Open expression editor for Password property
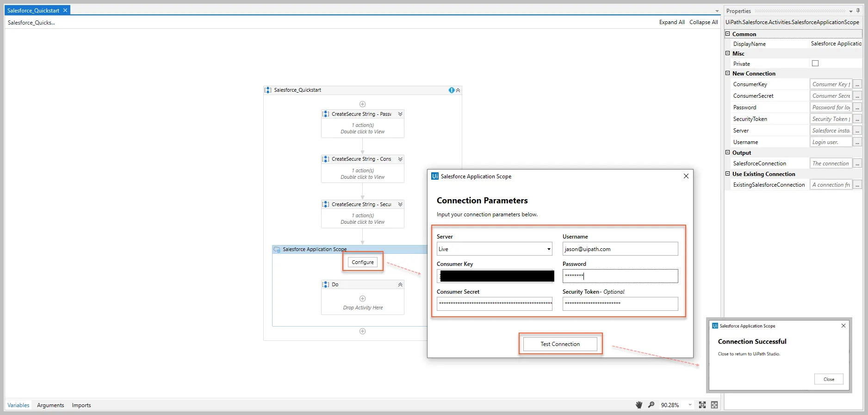Viewport: 868px width, 415px height. click(857, 107)
